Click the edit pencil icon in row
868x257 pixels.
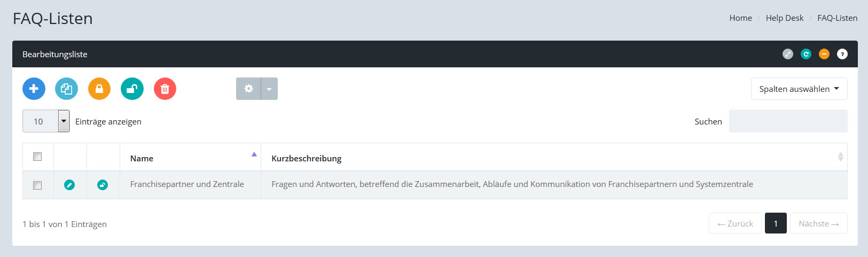[x=69, y=185]
